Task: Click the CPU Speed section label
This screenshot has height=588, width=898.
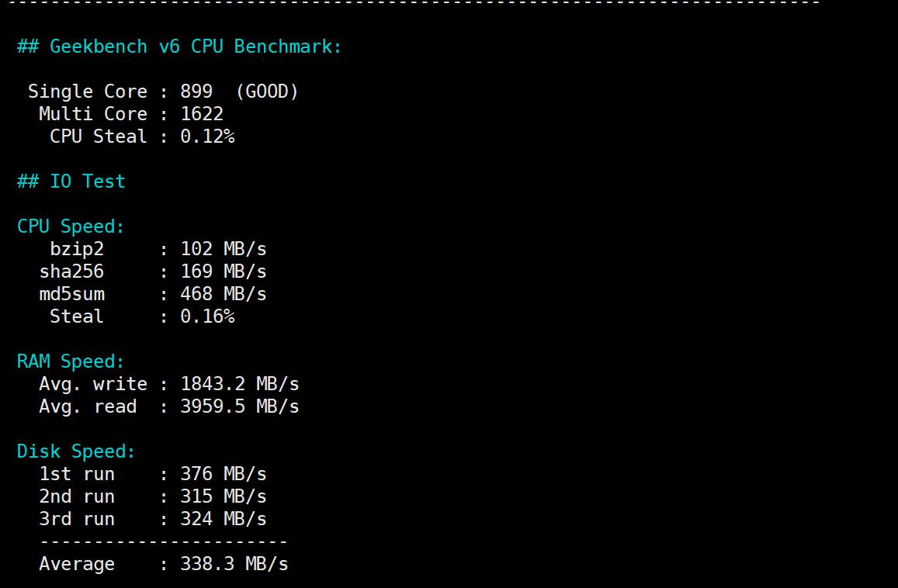Action: coord(71,227)
